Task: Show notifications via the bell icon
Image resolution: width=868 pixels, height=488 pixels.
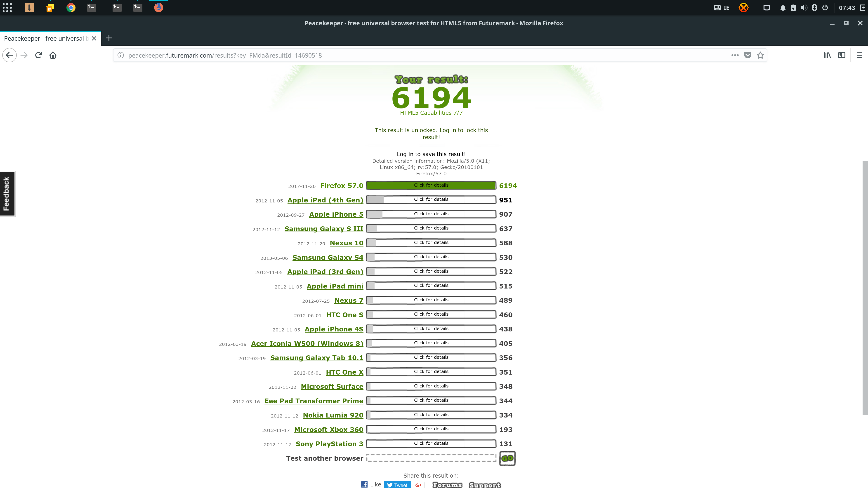Action: tap(783, 7)
